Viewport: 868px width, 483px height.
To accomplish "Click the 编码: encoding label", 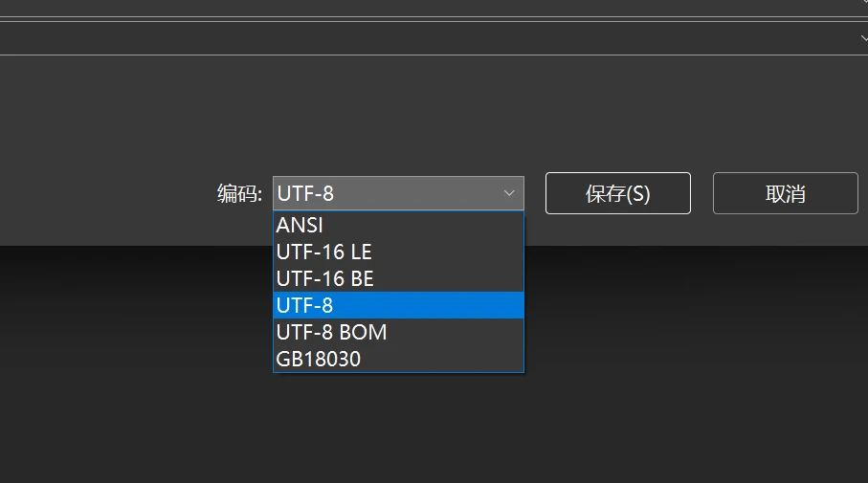I will coord(239,194).
